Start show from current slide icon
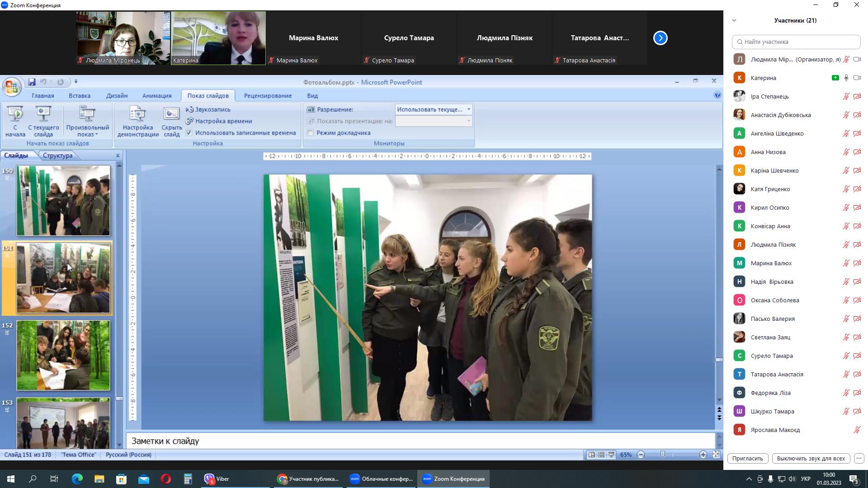This screenshot has width=868, height=488. click(x=43, y=114)
